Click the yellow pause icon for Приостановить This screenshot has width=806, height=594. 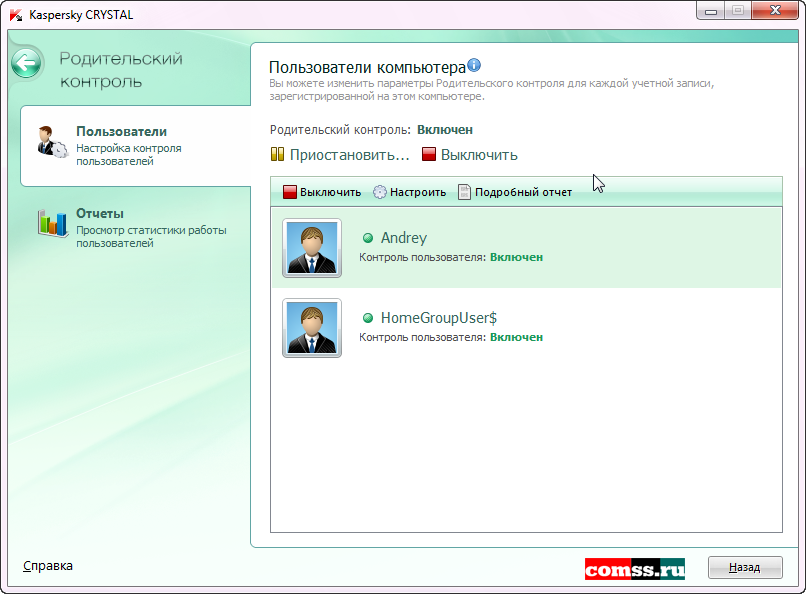click(x=277, y=154)
